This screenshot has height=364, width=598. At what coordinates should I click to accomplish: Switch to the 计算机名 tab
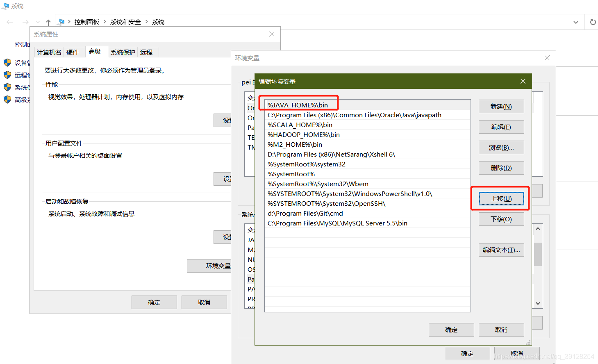(x=49, y=52)
